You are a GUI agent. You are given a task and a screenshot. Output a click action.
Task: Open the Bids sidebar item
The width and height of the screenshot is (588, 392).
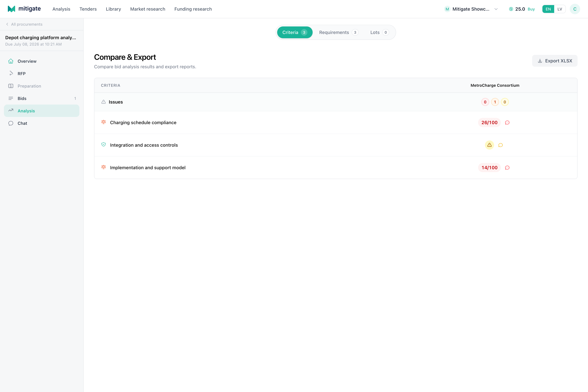coord(41,98)
